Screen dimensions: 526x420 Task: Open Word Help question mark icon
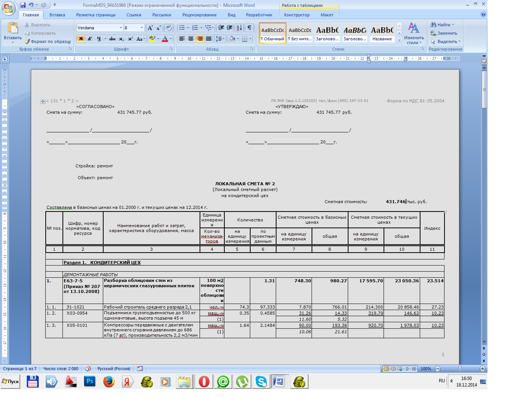point(483,14)
